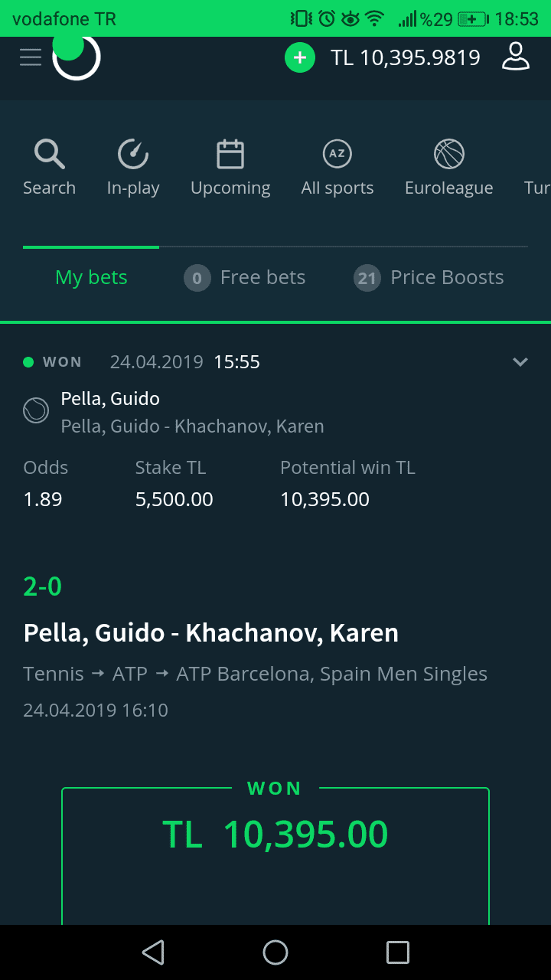Switch to My bets tab
Image resolution: width=551 pixels, height=980 pixels.
[x=91, y=277]
